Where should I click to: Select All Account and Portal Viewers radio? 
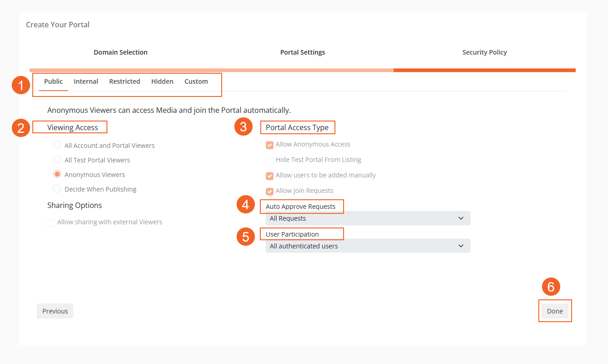[x=57, y=145]
